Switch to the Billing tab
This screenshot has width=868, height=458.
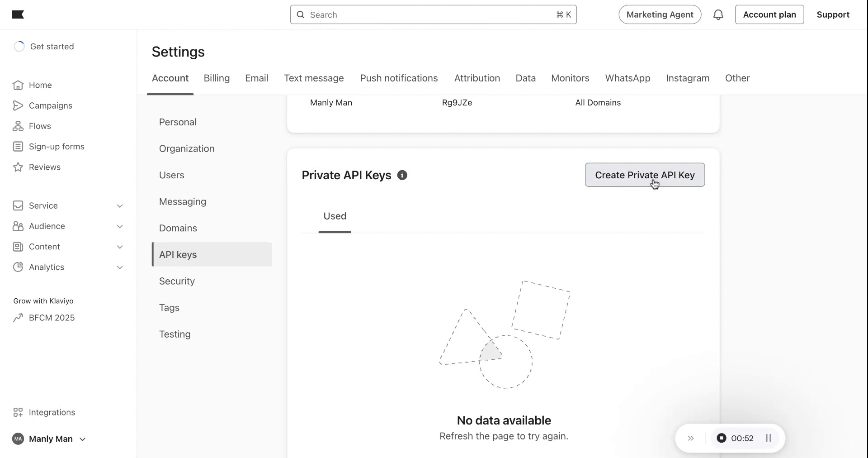pyautogui.click(x=217, y=78)
